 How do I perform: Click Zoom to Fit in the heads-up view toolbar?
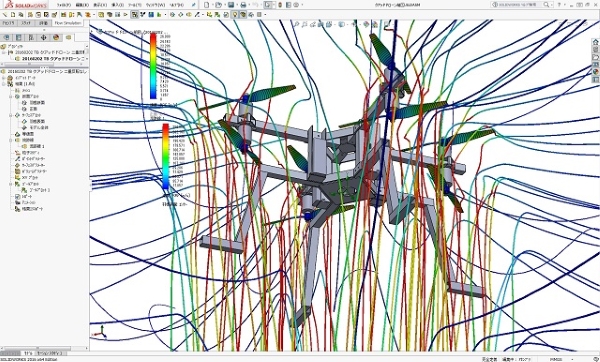(x=296, y=24)
